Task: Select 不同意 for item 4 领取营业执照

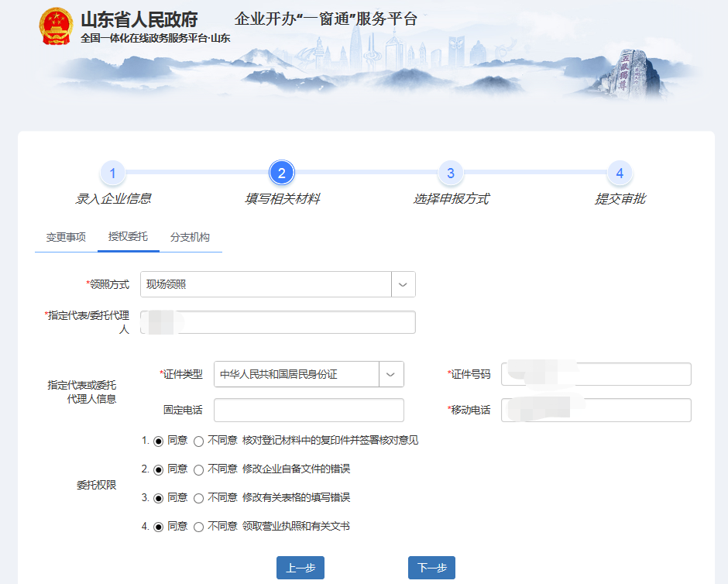Action: click(199, 527)
